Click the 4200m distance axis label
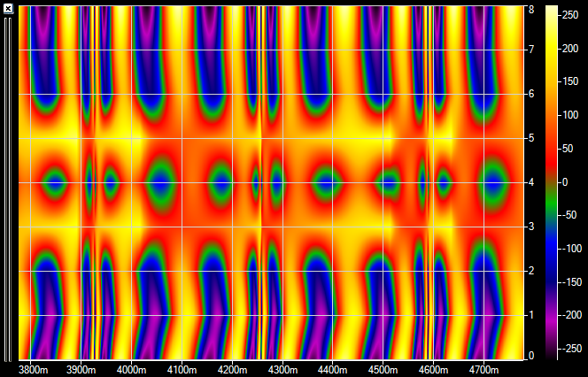The width and height of the screenshot is (588, 377). click(x=232, y=370)
